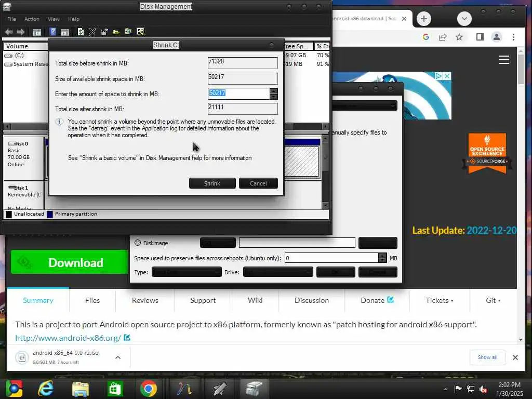Click the volume icon in system tray
The image size is (532, 399).
coord(483,389)
